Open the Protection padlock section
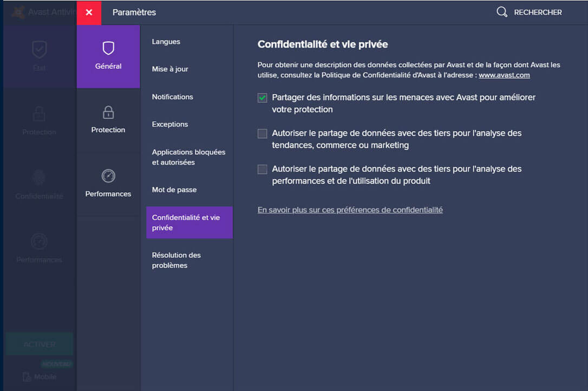Screen dimensions: 588x391 [x=108, y=120]
